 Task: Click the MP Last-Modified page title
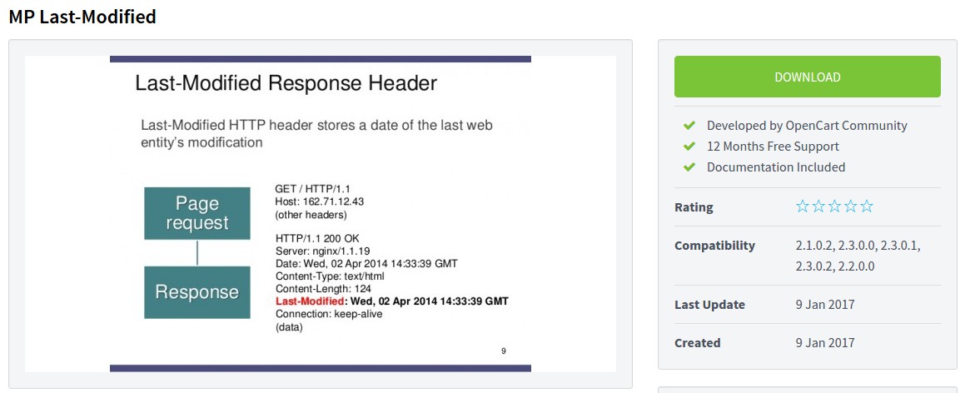pos(82,17)
